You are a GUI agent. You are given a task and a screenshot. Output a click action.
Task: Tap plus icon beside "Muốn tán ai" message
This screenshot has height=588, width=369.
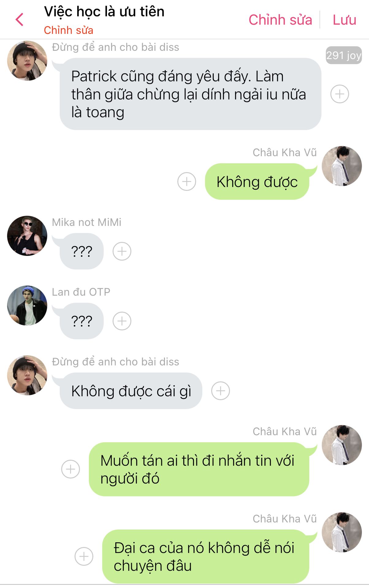[70, 469]
